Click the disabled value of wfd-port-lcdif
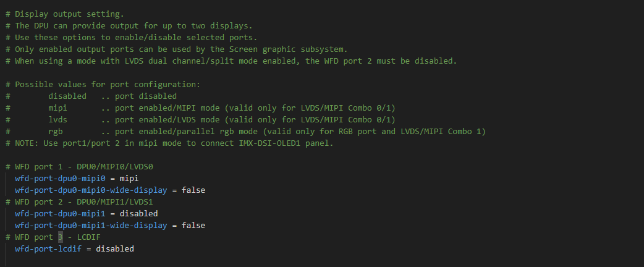Screen dimensions: 644x267 tap(115, 249)
